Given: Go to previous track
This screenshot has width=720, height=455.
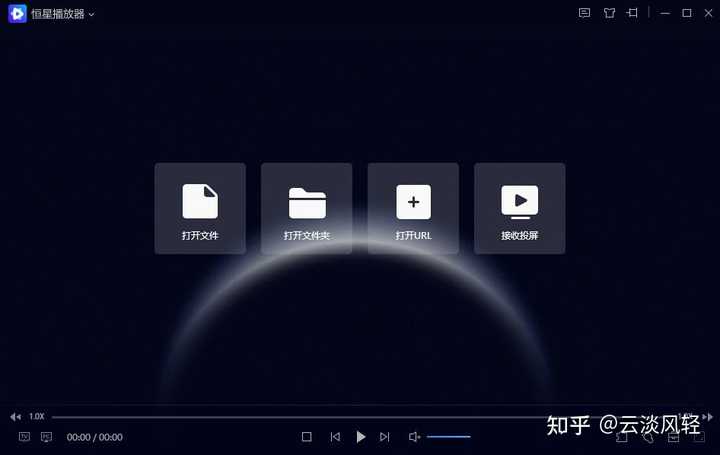Looking at the screenshot, I should pyautogui.click(x=335, y=437).
